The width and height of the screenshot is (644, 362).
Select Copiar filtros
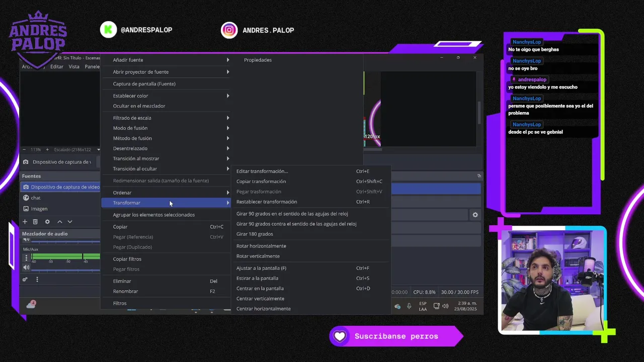(x=166, y=259)
